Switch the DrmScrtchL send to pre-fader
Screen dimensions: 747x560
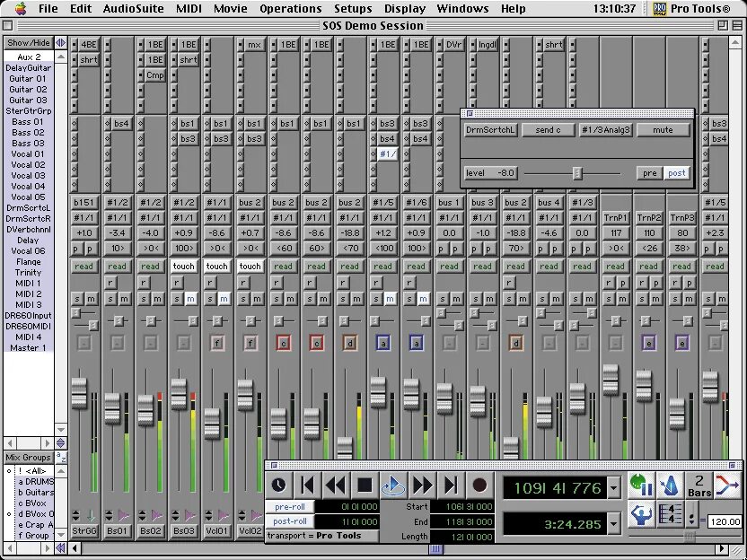649,172
